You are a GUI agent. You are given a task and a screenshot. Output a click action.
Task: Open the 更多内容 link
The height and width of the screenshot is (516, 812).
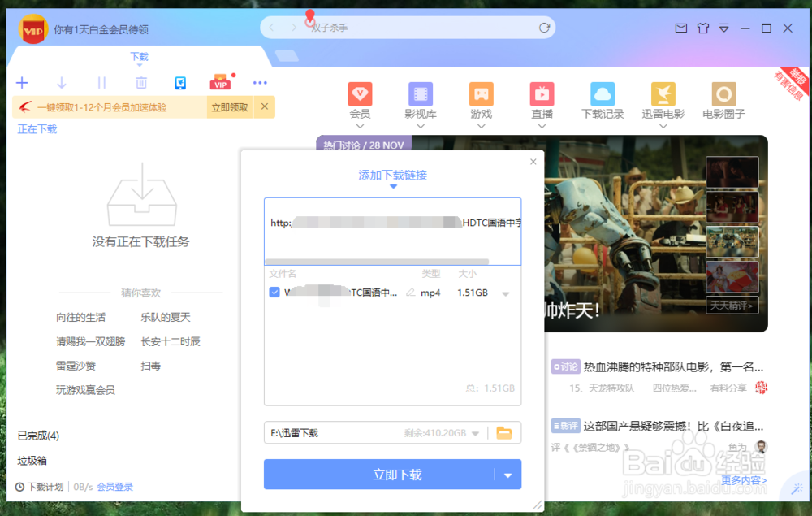[x=744, y=480]
